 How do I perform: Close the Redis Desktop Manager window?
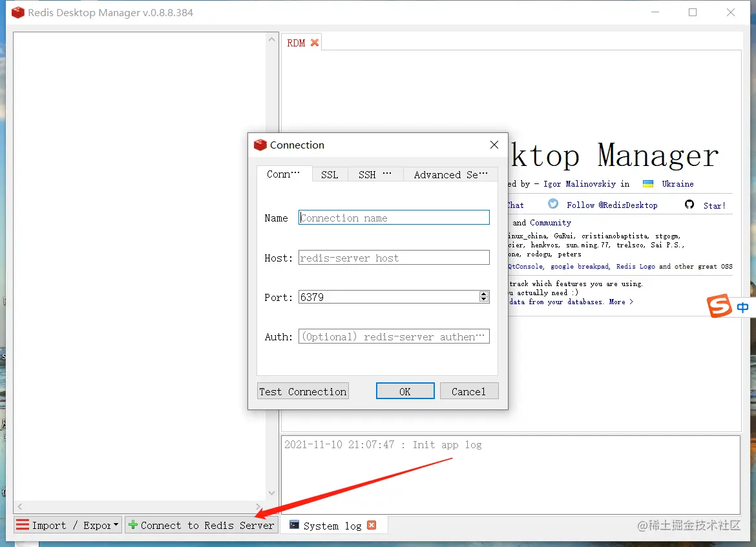tap(730, 12)
